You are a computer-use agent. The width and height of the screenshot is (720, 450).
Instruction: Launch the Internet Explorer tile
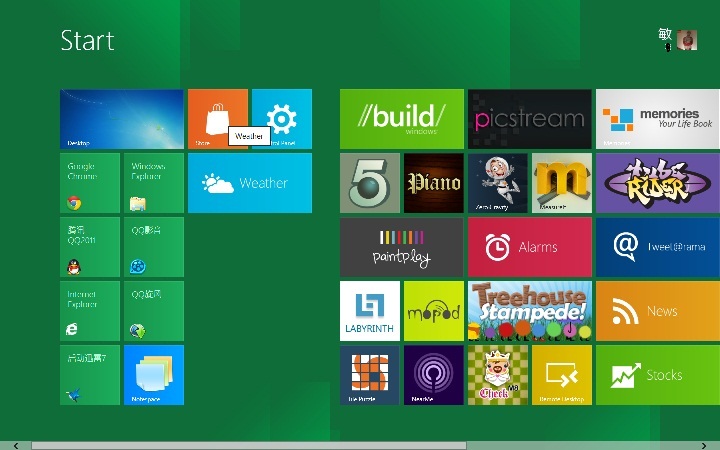click(x=90, y=311)
